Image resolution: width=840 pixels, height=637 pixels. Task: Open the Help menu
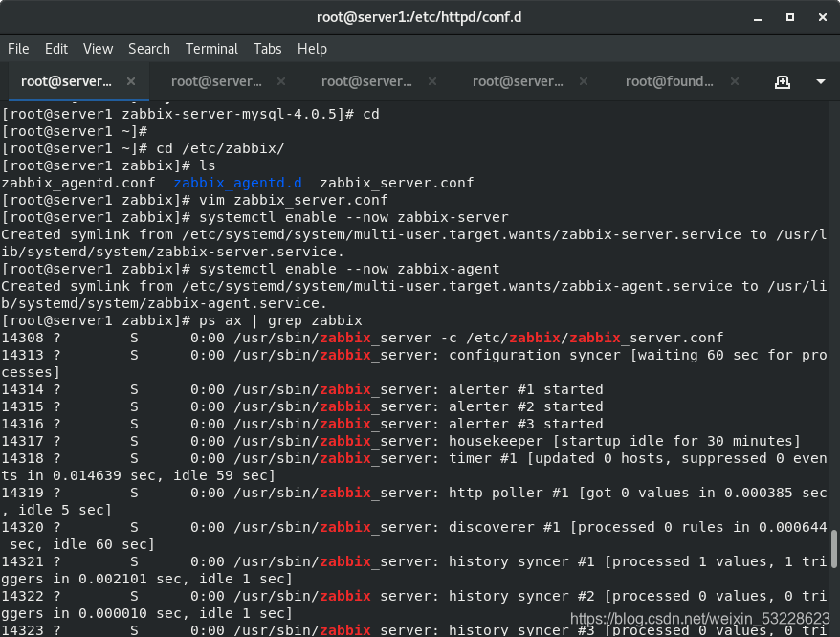312,49
